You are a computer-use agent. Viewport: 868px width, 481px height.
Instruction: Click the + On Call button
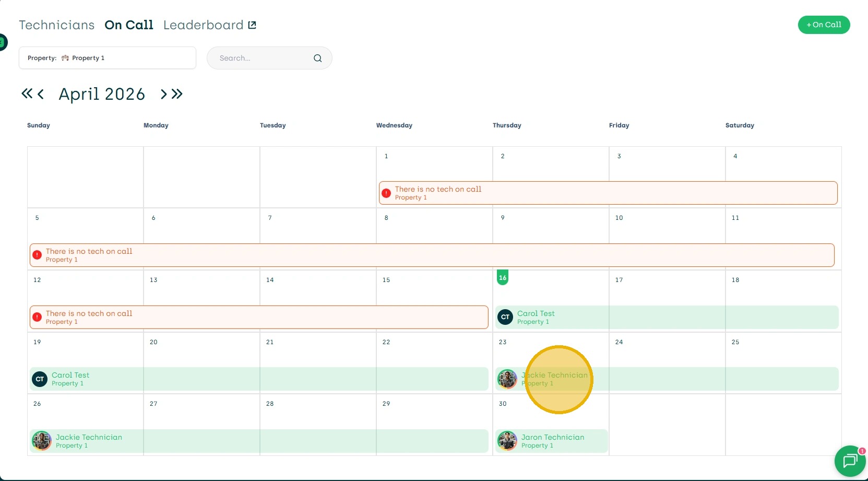824,25
